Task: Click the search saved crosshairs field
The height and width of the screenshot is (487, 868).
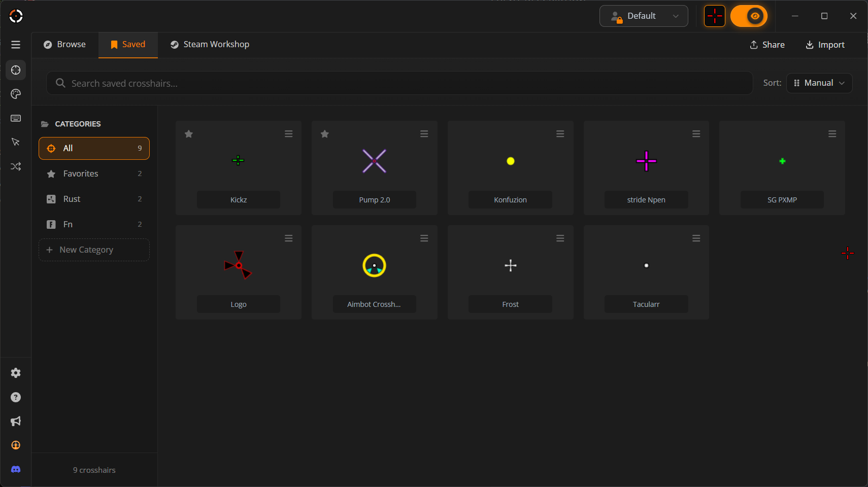Action: (x=399, y=83)
